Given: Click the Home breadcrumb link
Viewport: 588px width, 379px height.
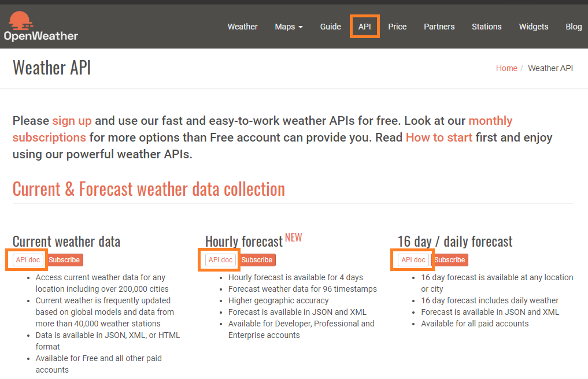Looking at the screenshot, I should 506,68.
